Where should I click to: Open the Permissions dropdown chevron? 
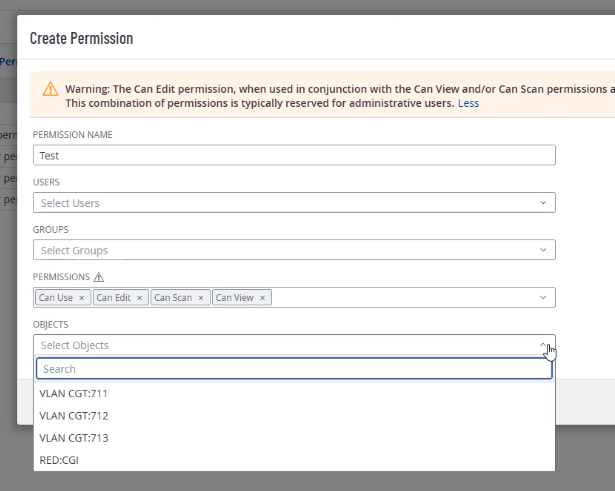543,298
